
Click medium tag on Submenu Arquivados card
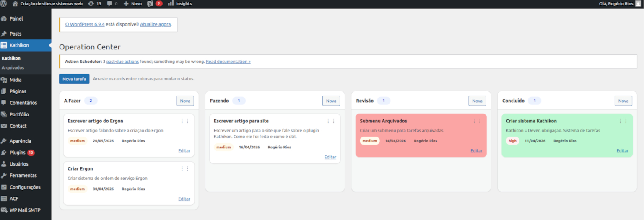tap(370, 141)
